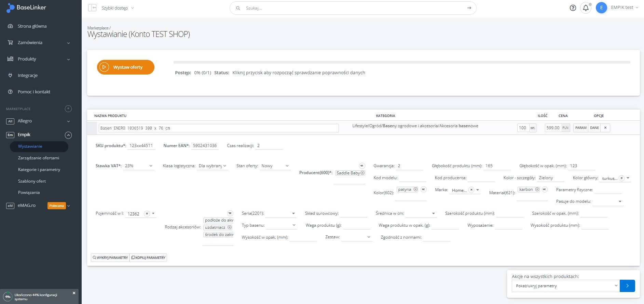The image size is (644, 304).
Task: Dismiss the configuration progress notification
Action: (74, 293)
